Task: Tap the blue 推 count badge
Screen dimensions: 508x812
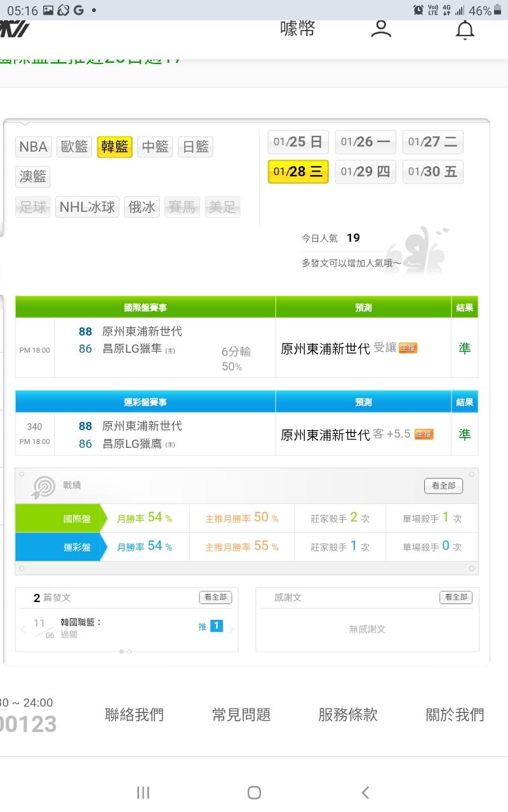Action: click(x=216, y=626)
